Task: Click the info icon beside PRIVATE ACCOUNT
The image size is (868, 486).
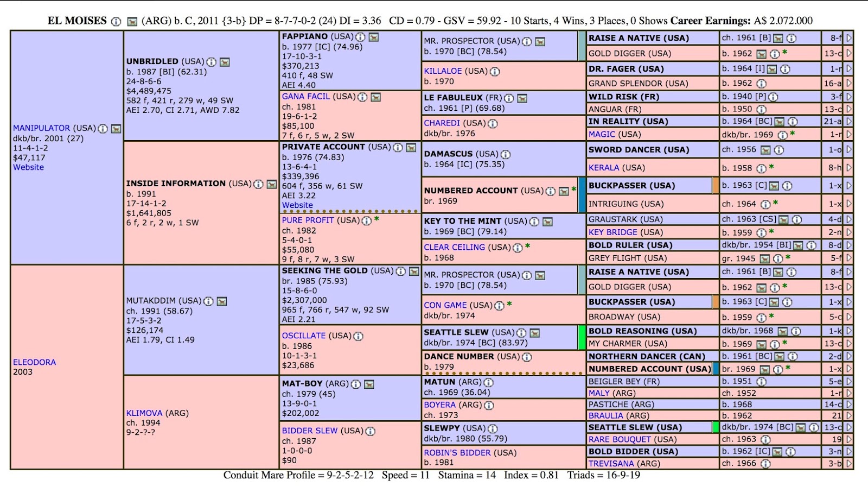Action: 398,148
